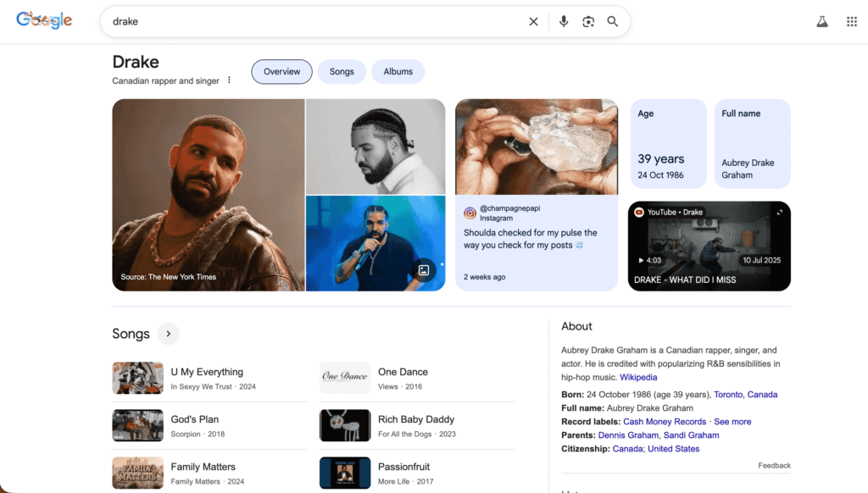
Task: Click See more record labels
Action: tap(732, 422)
